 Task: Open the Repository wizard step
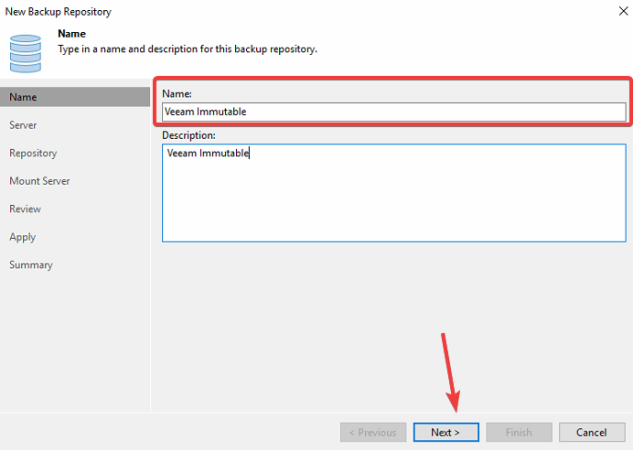pyautogui.click(x=33, y=153)
